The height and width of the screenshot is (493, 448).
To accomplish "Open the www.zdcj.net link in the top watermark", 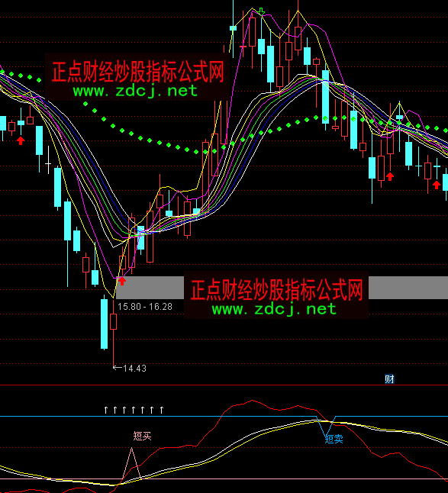I will pyautogui.click(x=135, y=91).
